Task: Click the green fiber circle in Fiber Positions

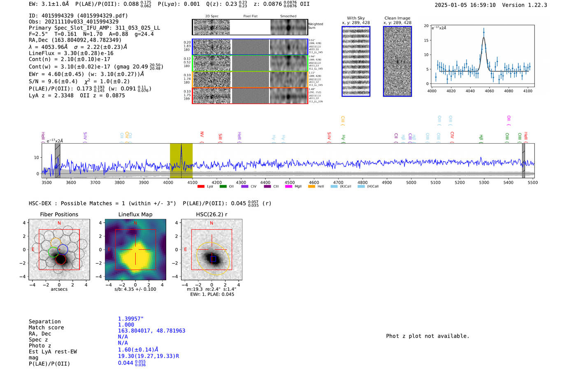Action: point(53,252)
